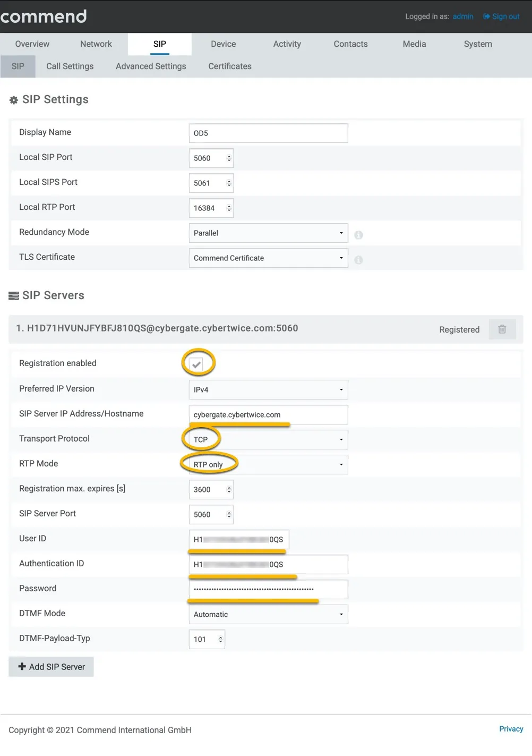Toggle the Registration enabled checkbox
Viewport: 532px width, 756px height.
(196, 364)
